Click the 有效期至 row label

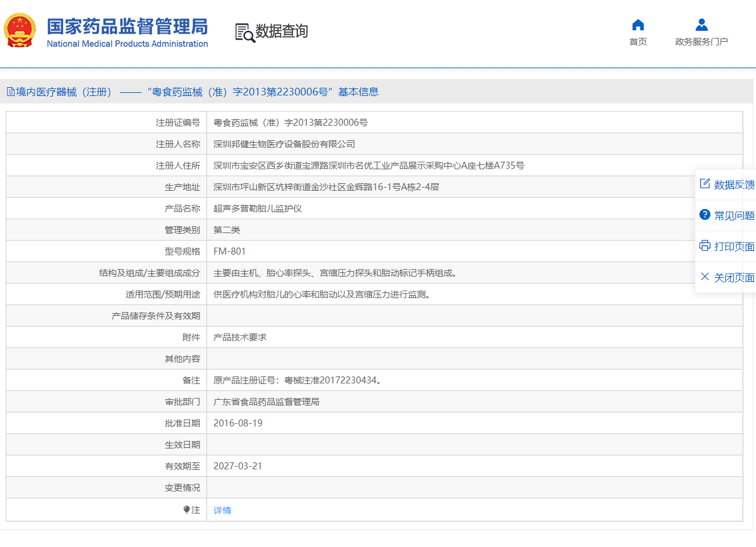[x=183, y=466]
